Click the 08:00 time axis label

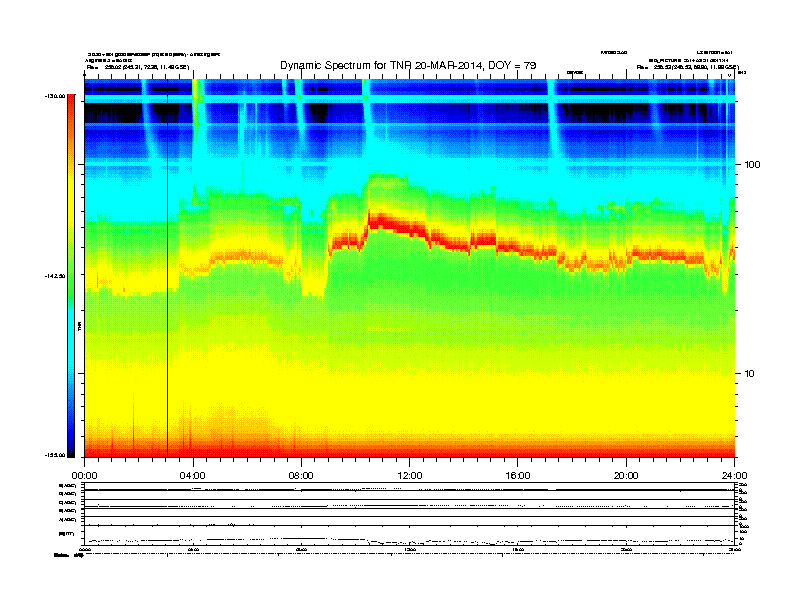pos(301,476)
